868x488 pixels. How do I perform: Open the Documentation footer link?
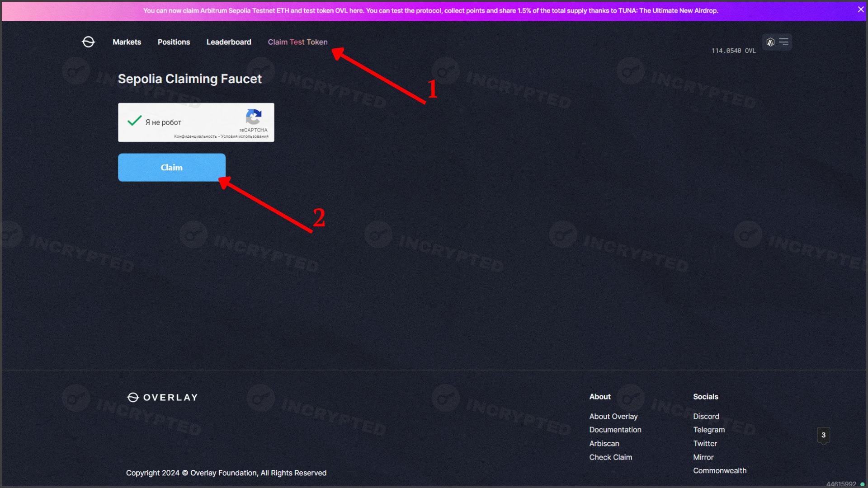615,430
